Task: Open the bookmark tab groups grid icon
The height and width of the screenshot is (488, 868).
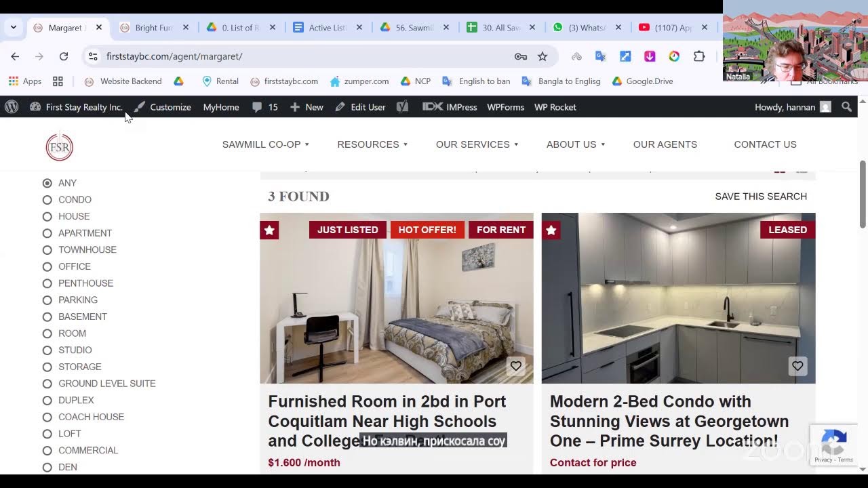Action: click(58, 81)
